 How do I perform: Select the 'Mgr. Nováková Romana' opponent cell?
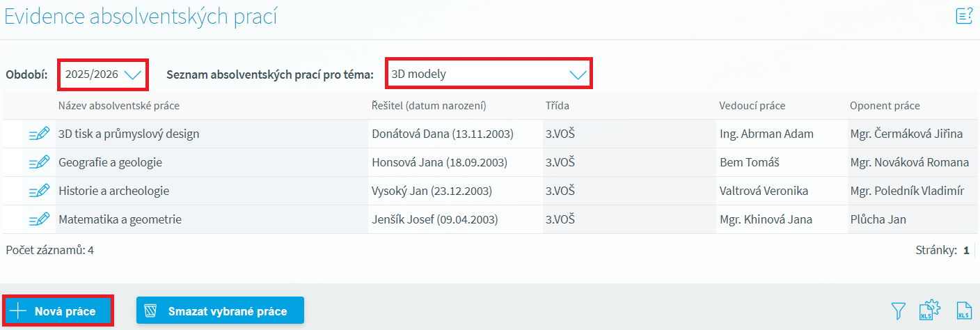(909, 162)
